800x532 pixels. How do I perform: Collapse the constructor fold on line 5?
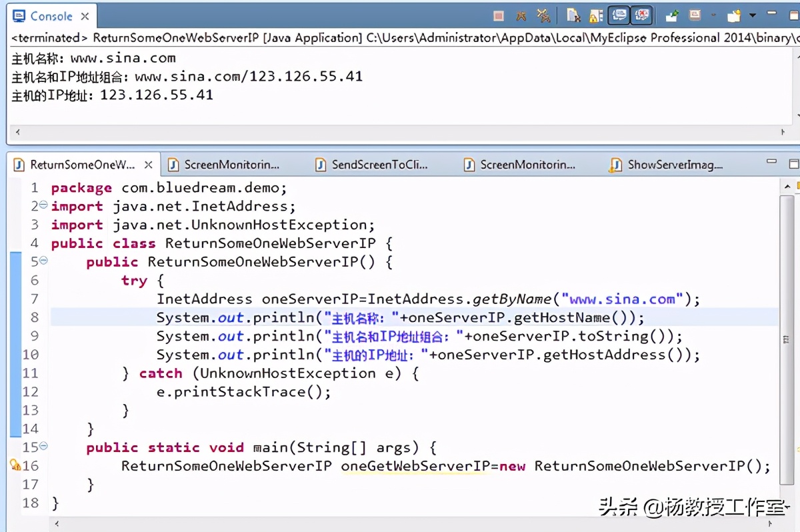tap(43, 261)
